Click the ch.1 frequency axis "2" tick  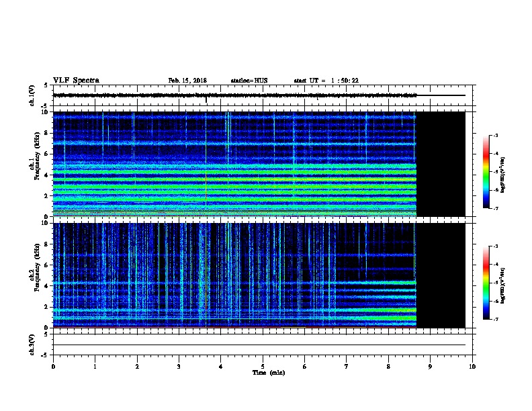coord(47,195)
